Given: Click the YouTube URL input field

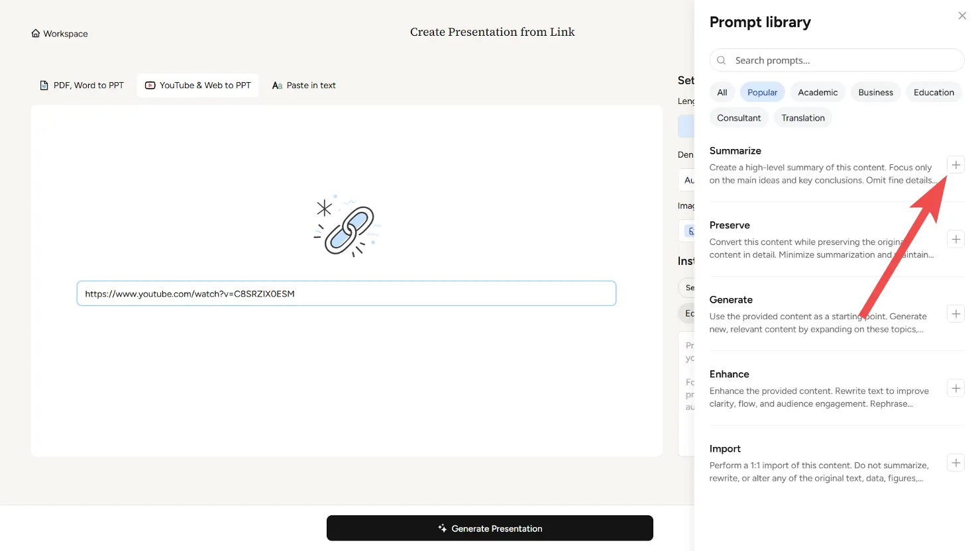Looking at the screenshot, I should click(x=346, y=294).
